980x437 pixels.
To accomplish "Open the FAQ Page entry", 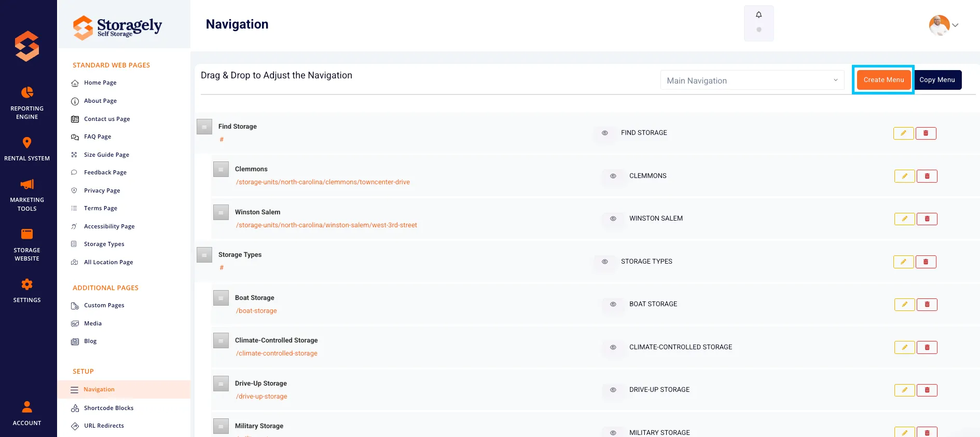I will (x=98, y=136).
